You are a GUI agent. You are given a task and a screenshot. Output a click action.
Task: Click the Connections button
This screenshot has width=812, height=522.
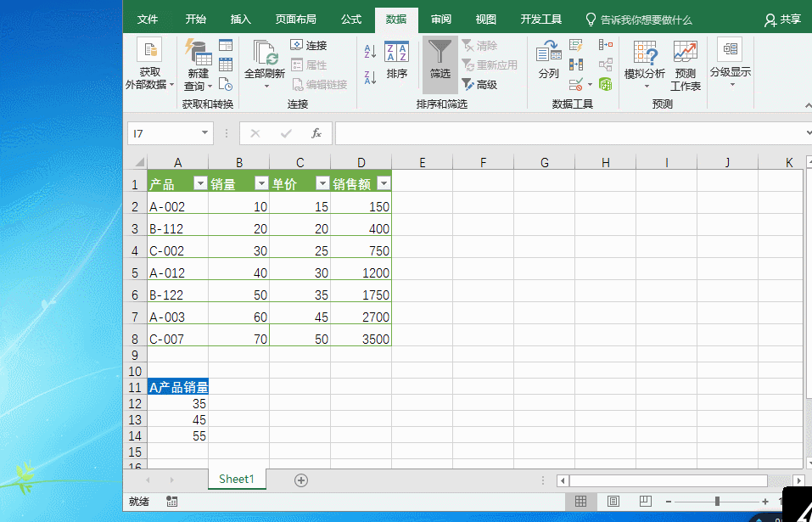coord(309,46)
